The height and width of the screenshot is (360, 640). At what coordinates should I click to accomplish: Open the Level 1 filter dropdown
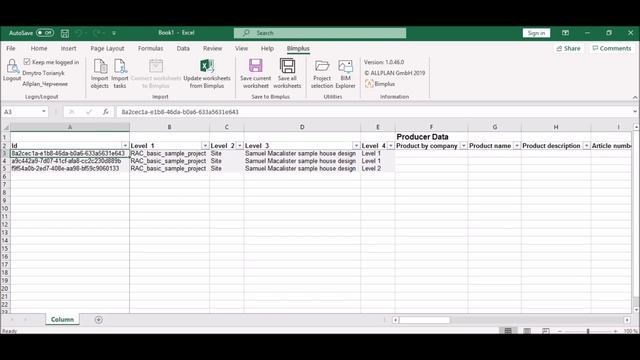click(x=205, y=146)
